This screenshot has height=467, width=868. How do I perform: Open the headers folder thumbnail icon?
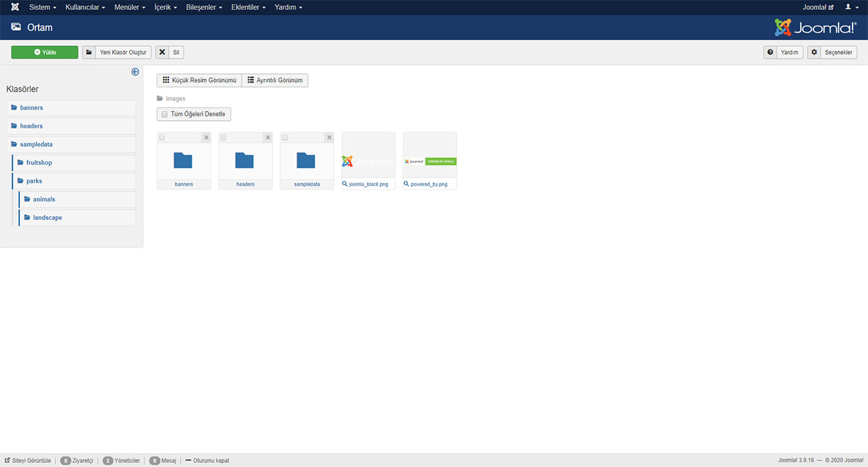click(x=244, y=160)
